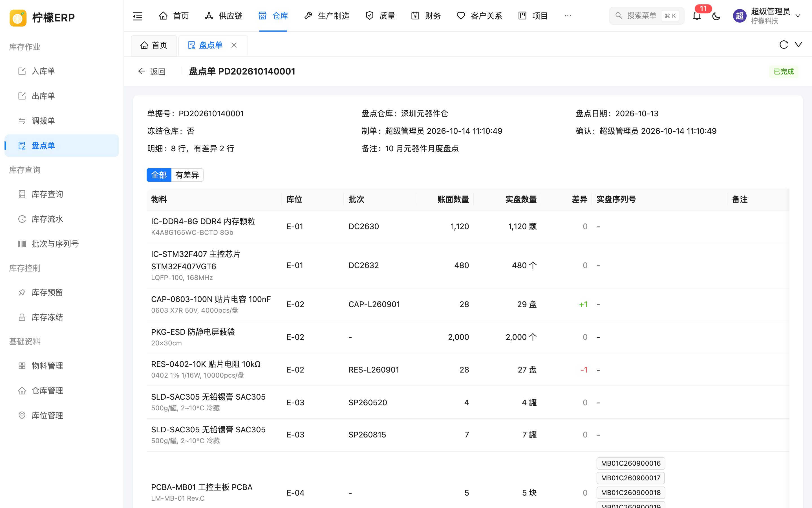
Task: Open 库位管理 sidebar item
Action: 62,415
